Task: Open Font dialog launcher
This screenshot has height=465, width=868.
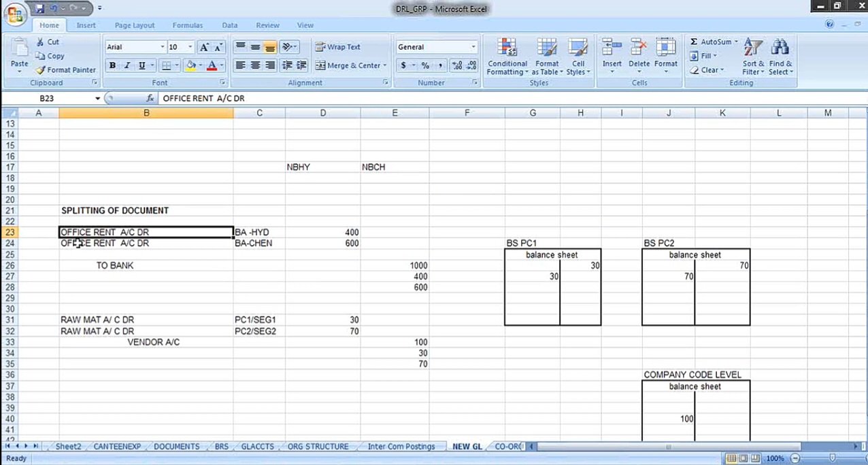Action: point(222,82)
